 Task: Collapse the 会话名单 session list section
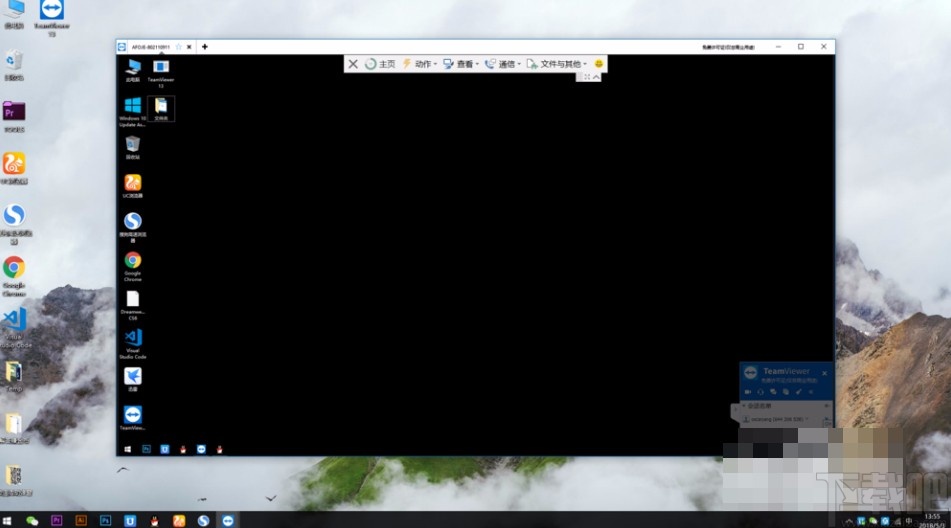pos(745,406)
